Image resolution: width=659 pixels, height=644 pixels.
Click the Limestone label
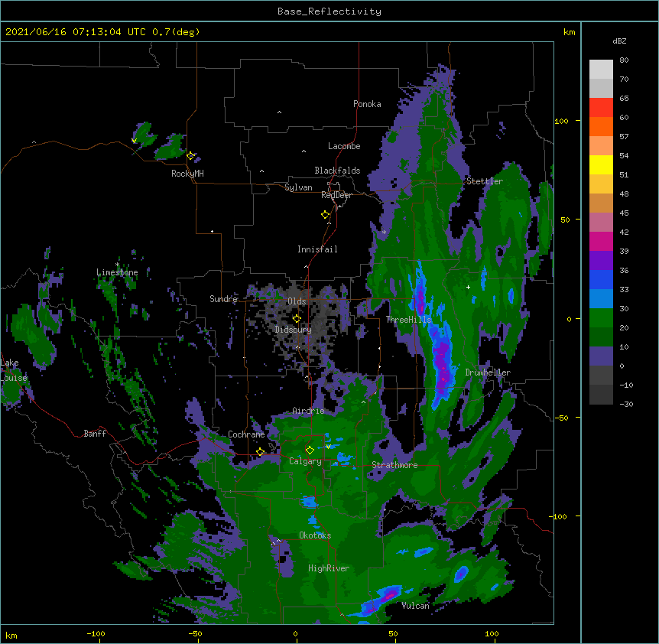click(117, 272)
